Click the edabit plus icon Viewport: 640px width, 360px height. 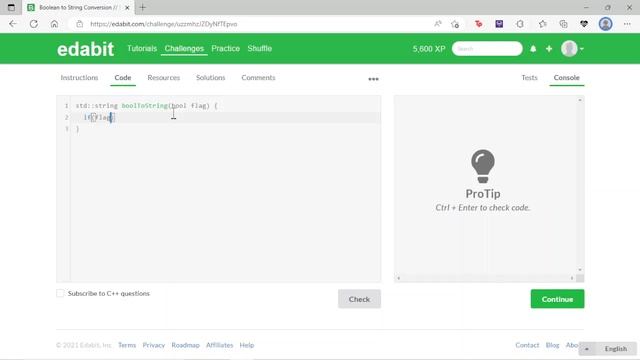click(x=549, y=49)
